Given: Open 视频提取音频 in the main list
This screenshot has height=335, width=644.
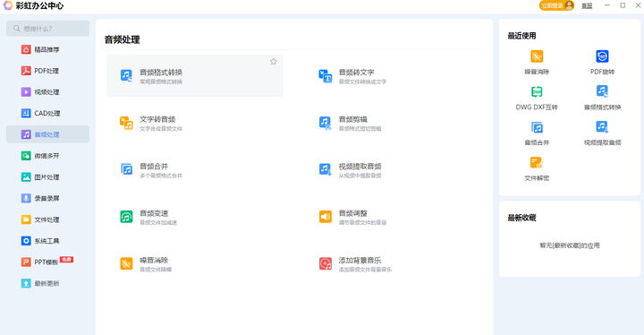Looking at the screenshot, I should tap(350, 170).
